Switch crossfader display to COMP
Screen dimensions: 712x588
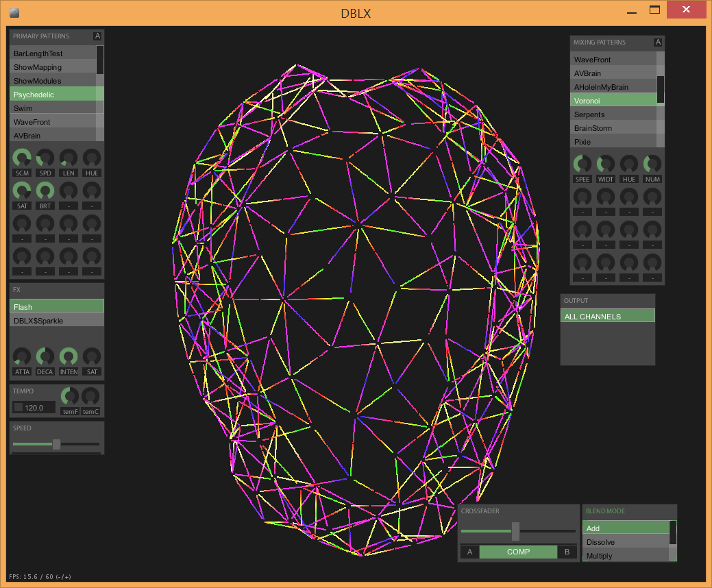point(518,552)
